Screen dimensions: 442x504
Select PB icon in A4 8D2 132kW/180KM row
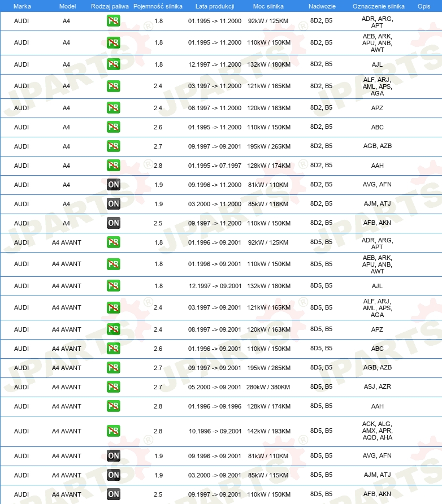point(114,64)
